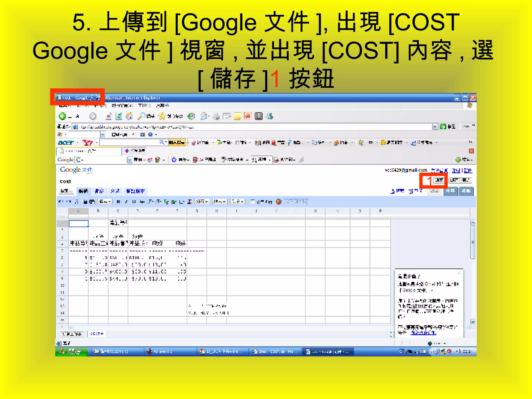Expand the address bar history dropdown arrow
532x399 pixels.
tap(435, 127)
